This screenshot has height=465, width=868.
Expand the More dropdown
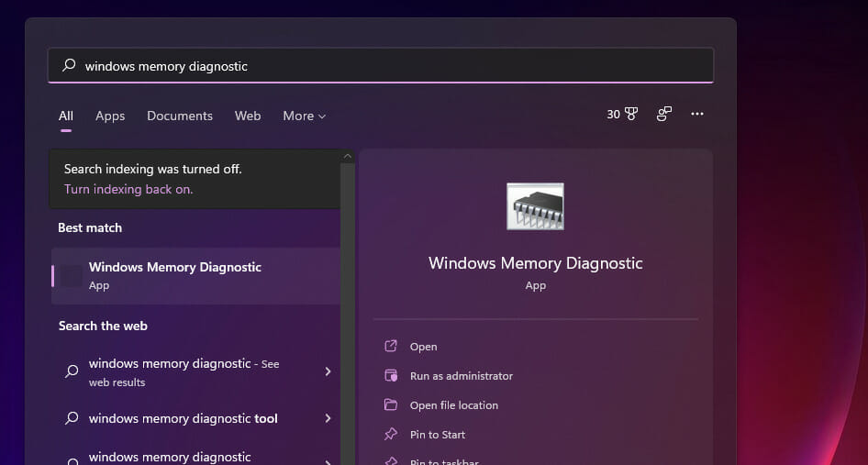click(305, 116)
